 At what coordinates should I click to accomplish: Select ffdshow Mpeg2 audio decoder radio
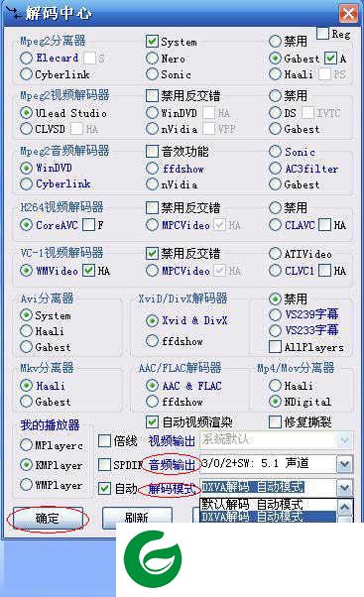152,168
